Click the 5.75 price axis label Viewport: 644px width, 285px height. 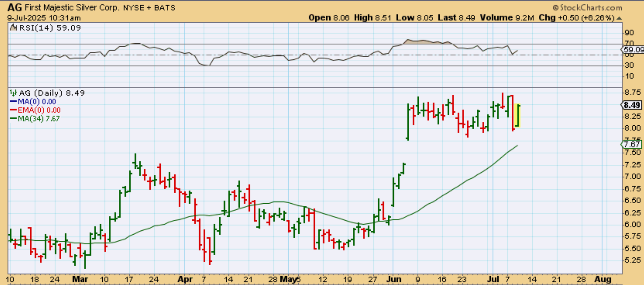pos(632,237)
